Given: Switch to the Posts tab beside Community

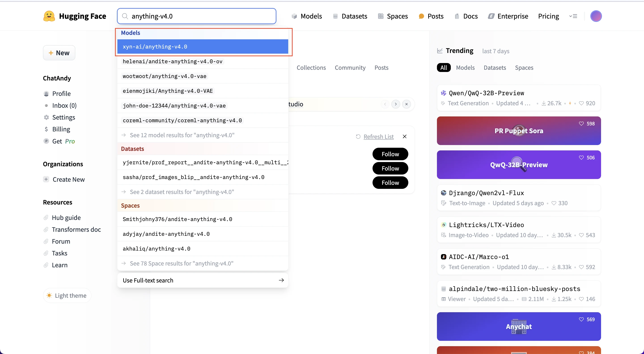Looking at the screenshot, I should pyautogui.click(x=381, y=68).
